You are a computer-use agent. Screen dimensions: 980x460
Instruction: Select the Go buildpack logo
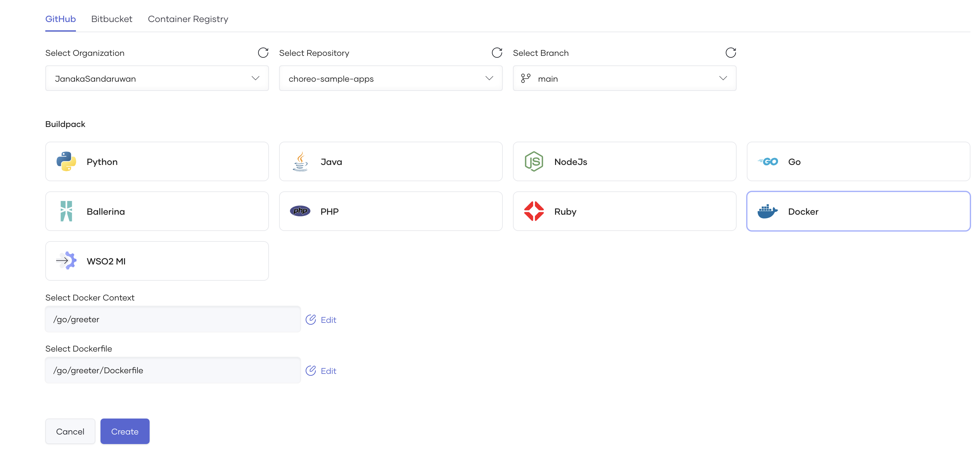tap(767, 162)
